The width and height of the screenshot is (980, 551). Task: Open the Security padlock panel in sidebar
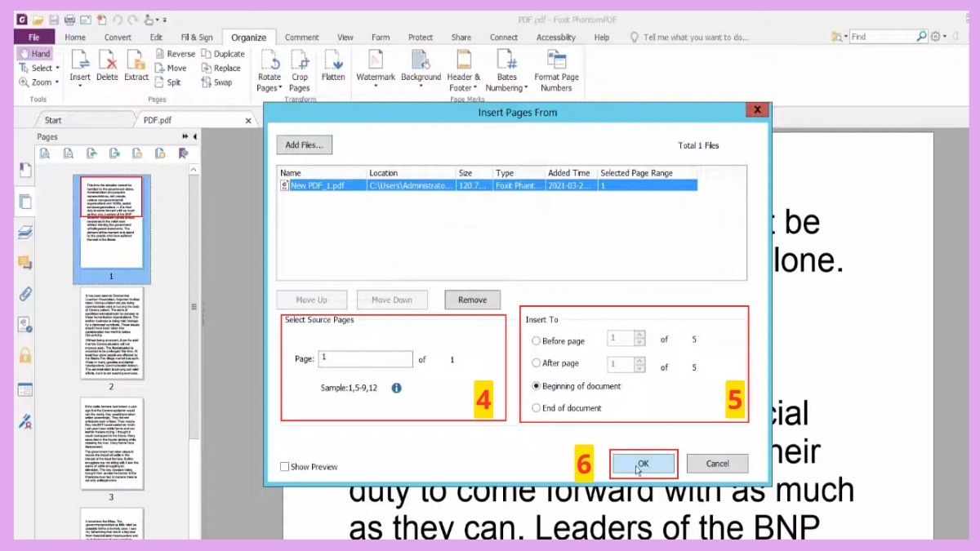(25, 356)
